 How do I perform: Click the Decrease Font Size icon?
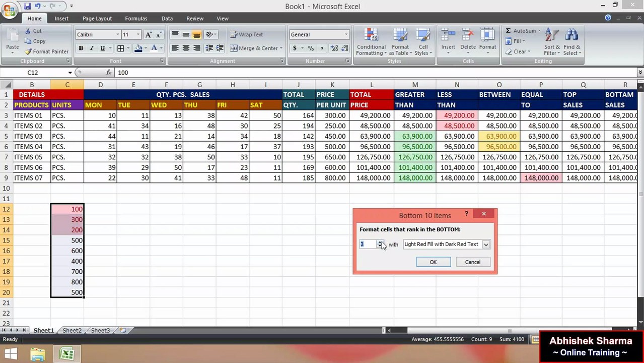(x=159, y=35)
